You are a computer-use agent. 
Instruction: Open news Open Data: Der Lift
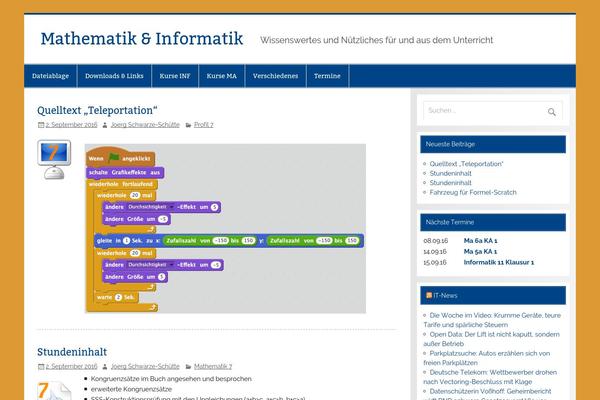tap(491, 339)
